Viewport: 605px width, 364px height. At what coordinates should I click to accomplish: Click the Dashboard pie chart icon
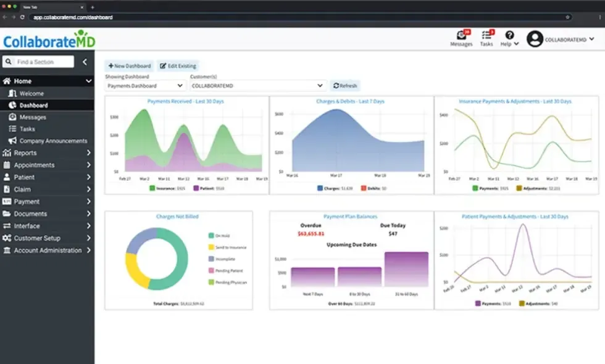point(13,105)
